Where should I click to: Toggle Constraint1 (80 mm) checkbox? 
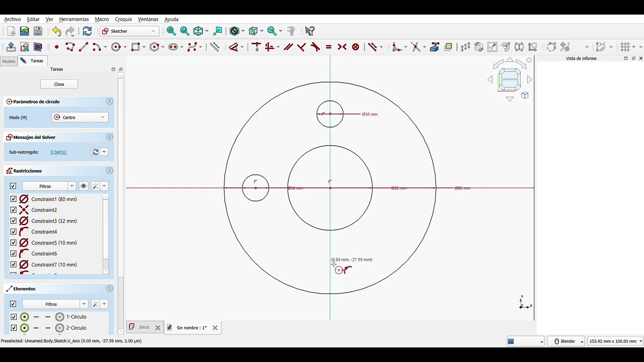click(x=14, y=199)
